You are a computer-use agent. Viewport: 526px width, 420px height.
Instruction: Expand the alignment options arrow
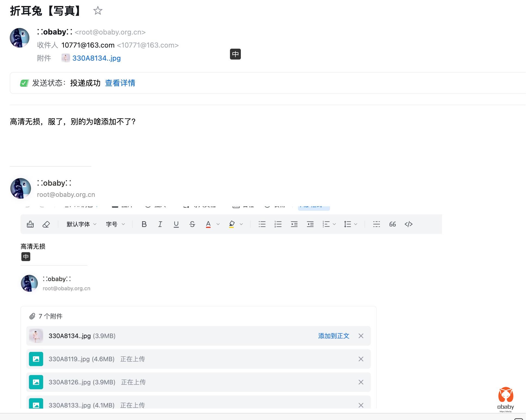(334, 224)
